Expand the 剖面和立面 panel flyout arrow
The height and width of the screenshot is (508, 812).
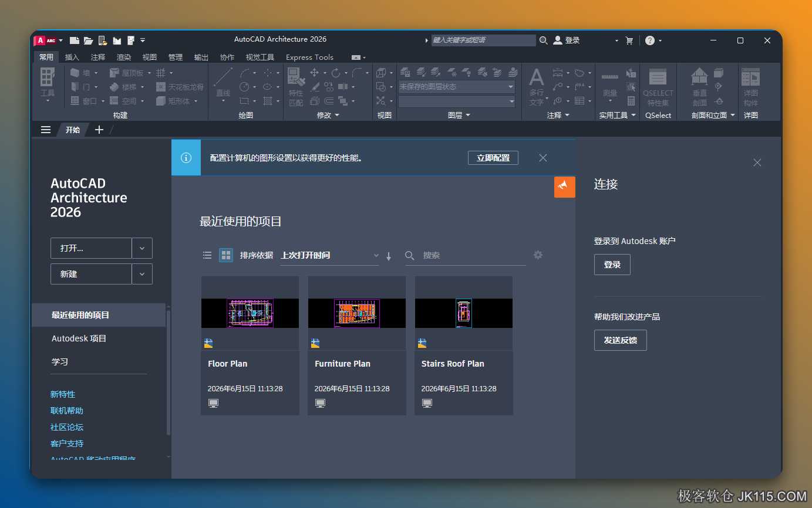pyautogui.click(x=733, y=116)
